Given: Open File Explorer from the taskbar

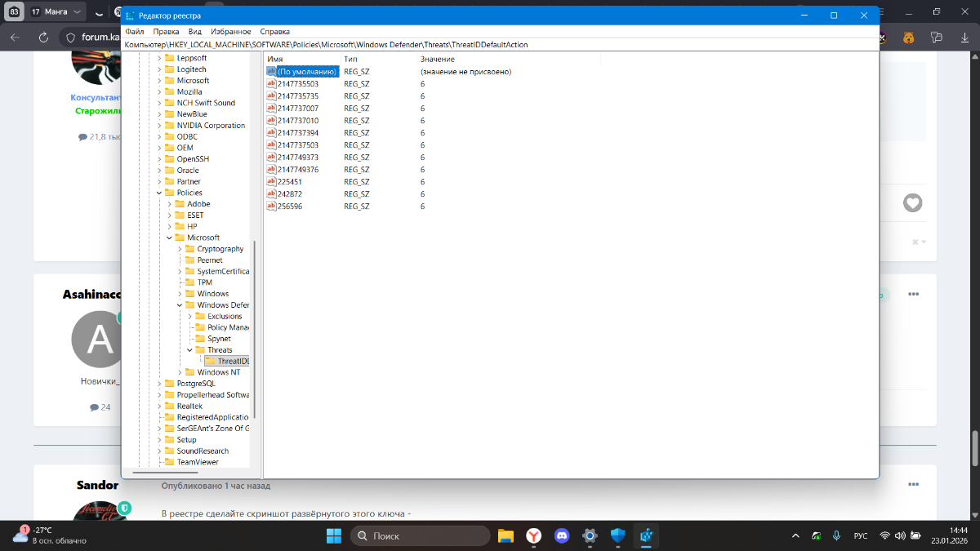Looking at the screenshot, I should [x=506, y=536].
